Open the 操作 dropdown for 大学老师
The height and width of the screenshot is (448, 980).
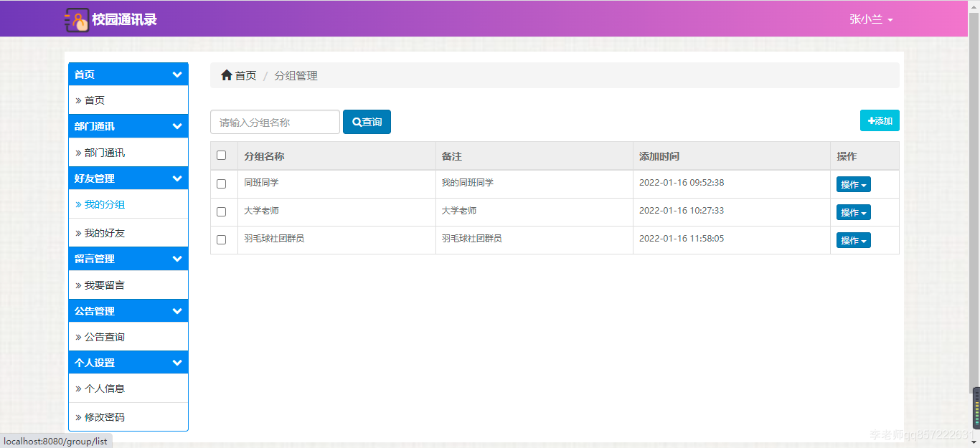pos(853,211)
